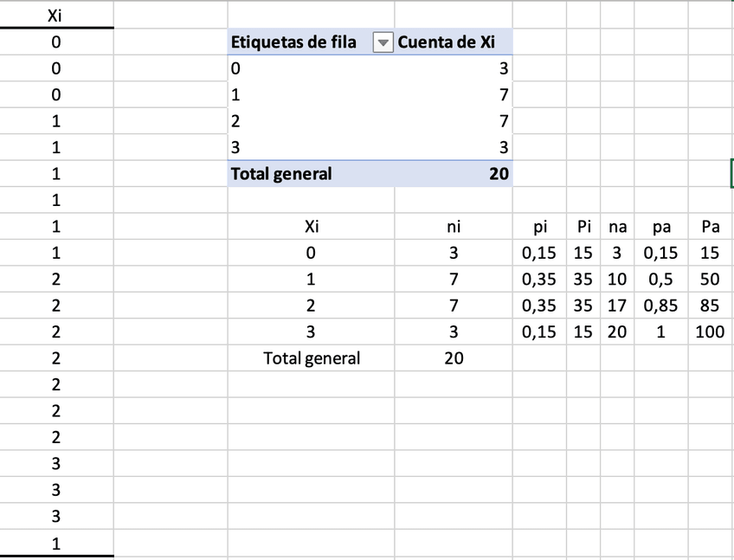Select the Cuenta de Xi header cell
The image size is (734, 560).
(x=447, y=43)
